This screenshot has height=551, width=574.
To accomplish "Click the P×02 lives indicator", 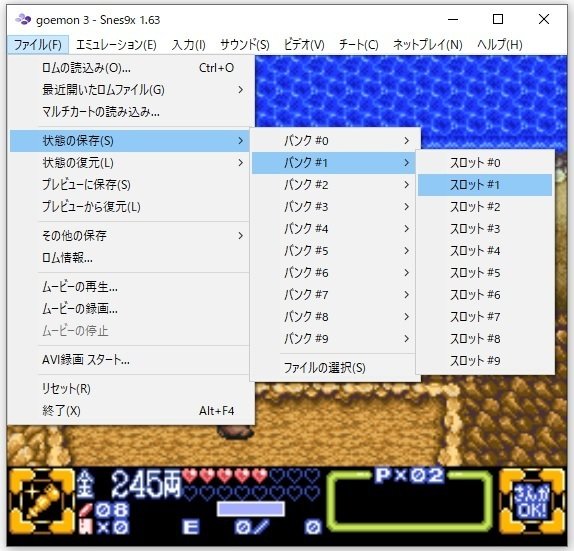I will point(409,475).
